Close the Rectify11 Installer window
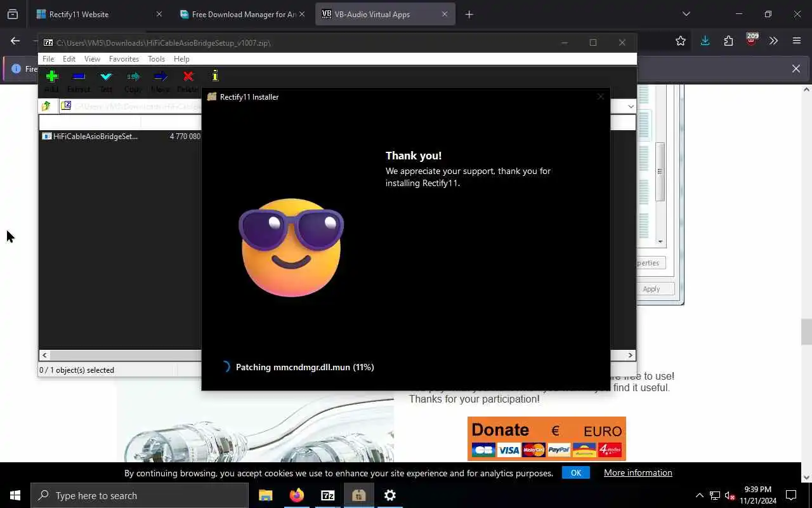Image resolution: width=812 pixels, height=508 pixels. 600,97
